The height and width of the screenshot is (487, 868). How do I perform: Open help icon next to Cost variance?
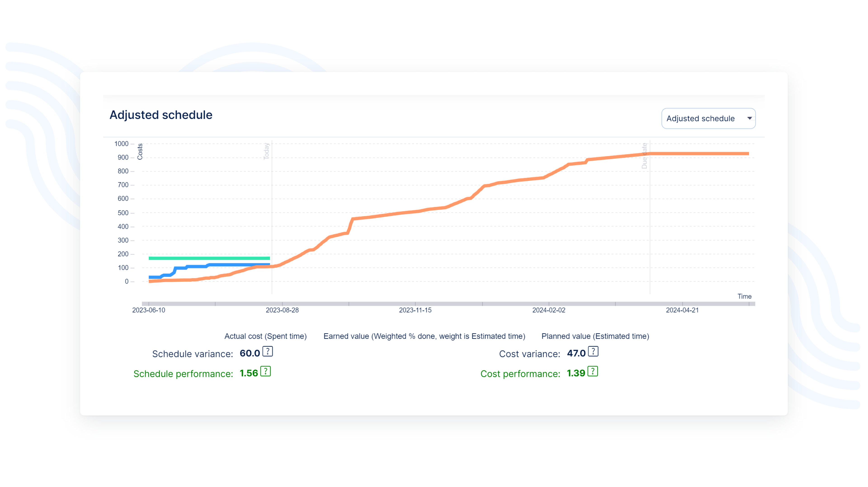[x=593, y=351]
